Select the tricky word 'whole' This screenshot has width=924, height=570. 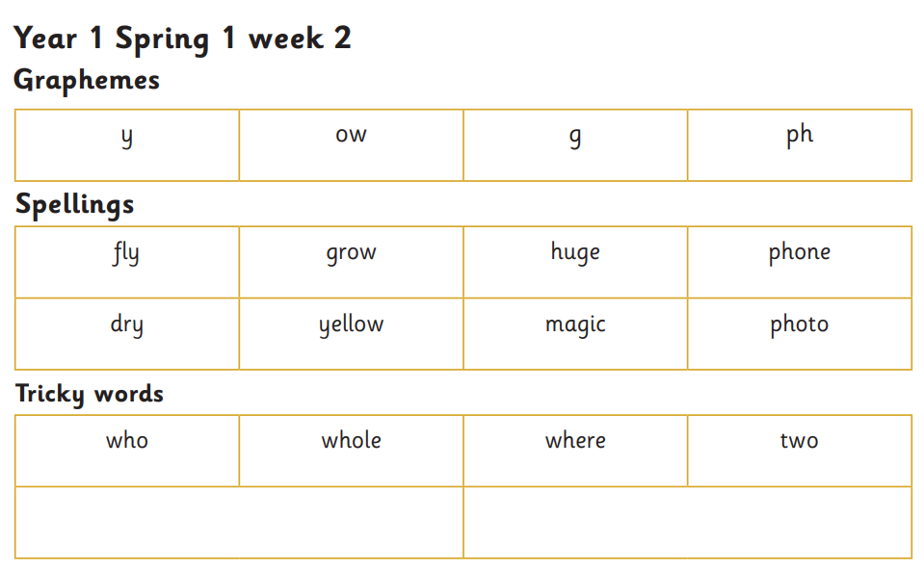coord(351,441)
